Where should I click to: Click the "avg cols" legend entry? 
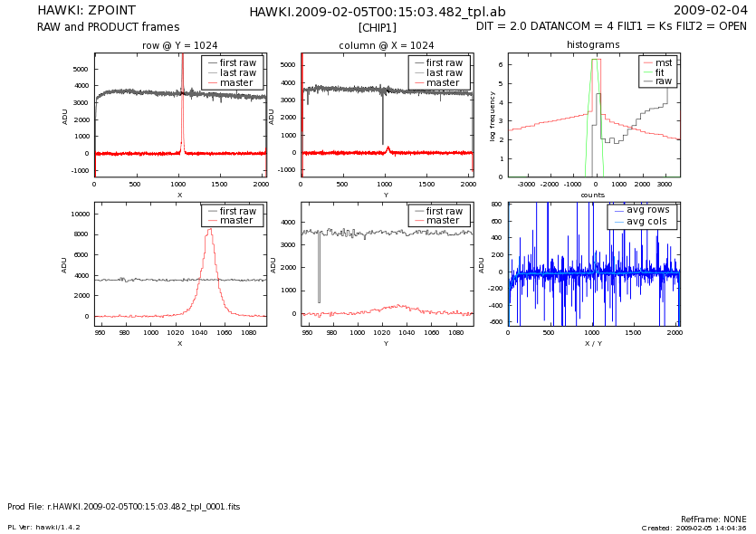tap(646, 221)
